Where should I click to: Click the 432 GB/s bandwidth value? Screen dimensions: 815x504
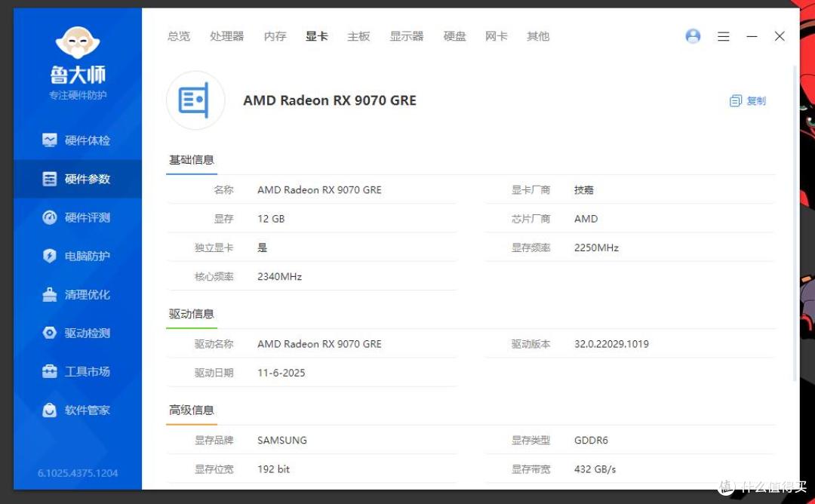point(595,469)
